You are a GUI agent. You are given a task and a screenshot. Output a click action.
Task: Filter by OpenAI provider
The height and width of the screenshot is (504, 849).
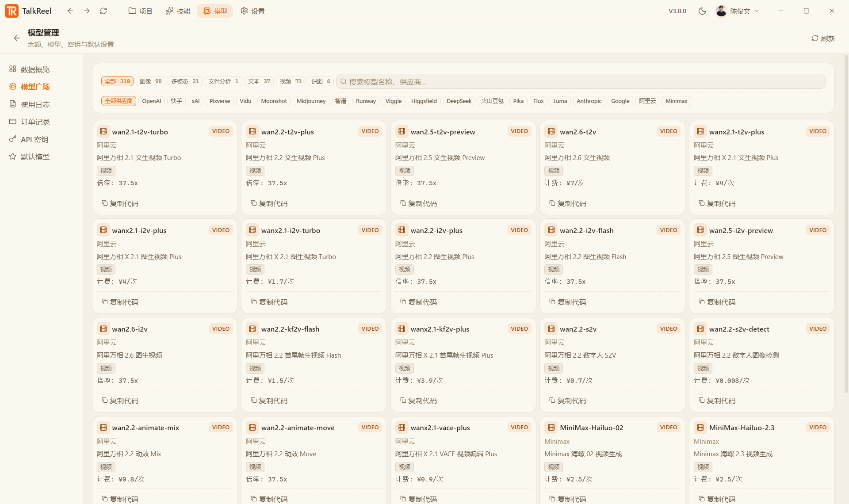pyautogui.click(x=152, y=101)
